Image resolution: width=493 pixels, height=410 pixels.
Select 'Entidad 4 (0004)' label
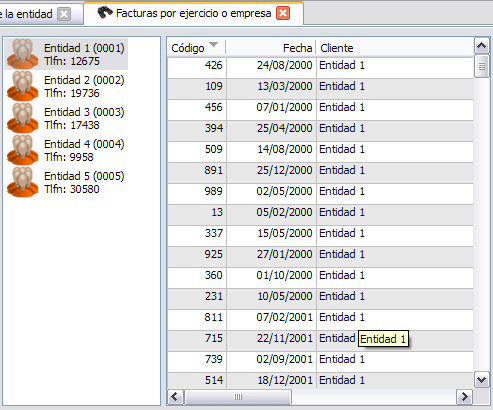point(84,144)
